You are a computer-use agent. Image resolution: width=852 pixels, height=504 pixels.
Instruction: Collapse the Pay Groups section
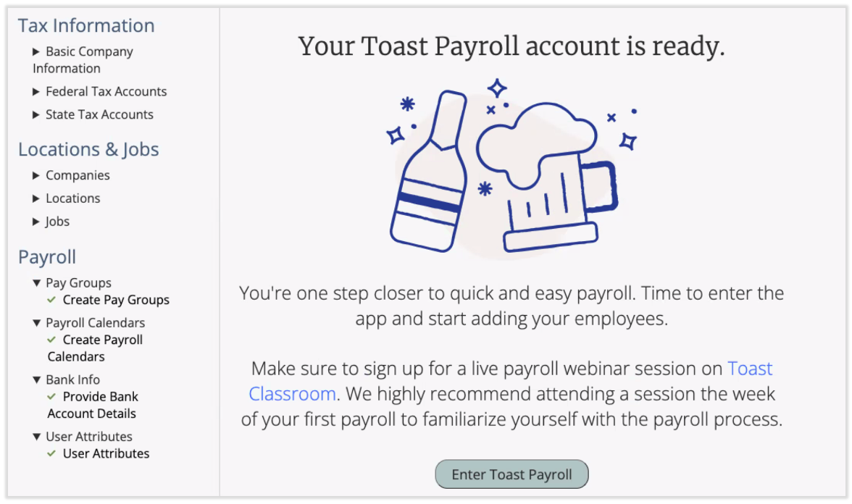click(35, 282)
